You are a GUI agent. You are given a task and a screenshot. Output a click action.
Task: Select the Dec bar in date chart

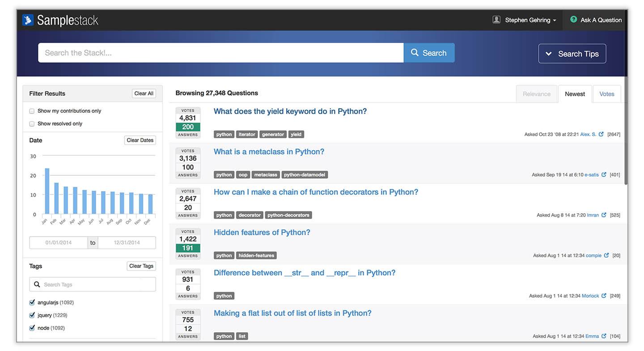(151, 204)
